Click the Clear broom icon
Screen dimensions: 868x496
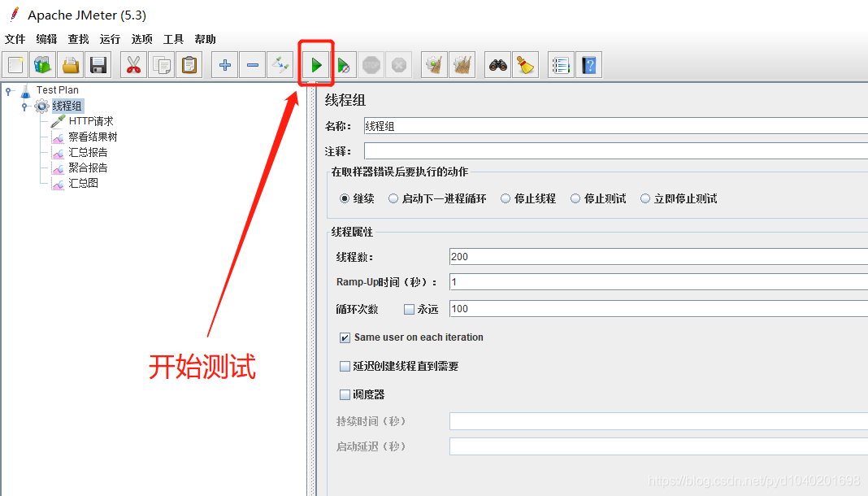click(x=434, y=65)
